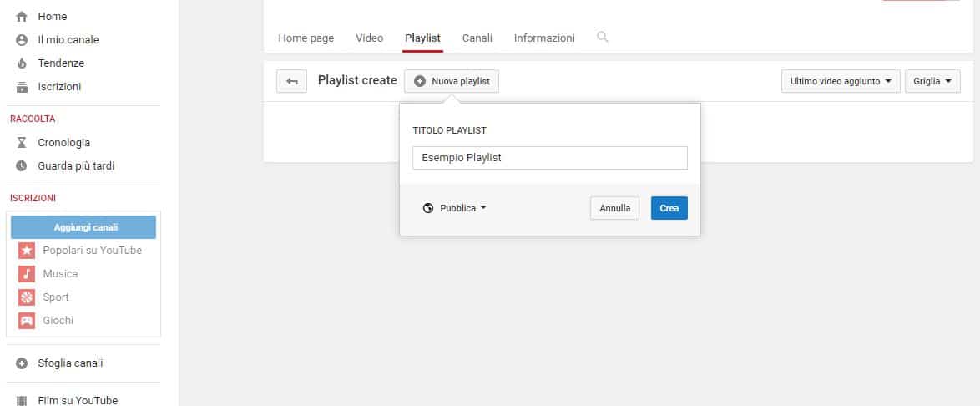Click the Crea button

[669, 208]
